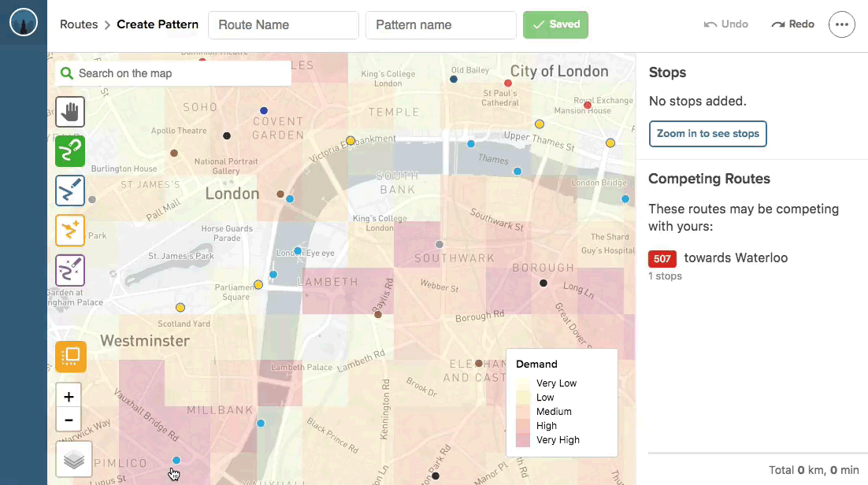The image size is (868, 485).
Task: Click the gray stop above Southwark label
Action: (x=440, y=244)
